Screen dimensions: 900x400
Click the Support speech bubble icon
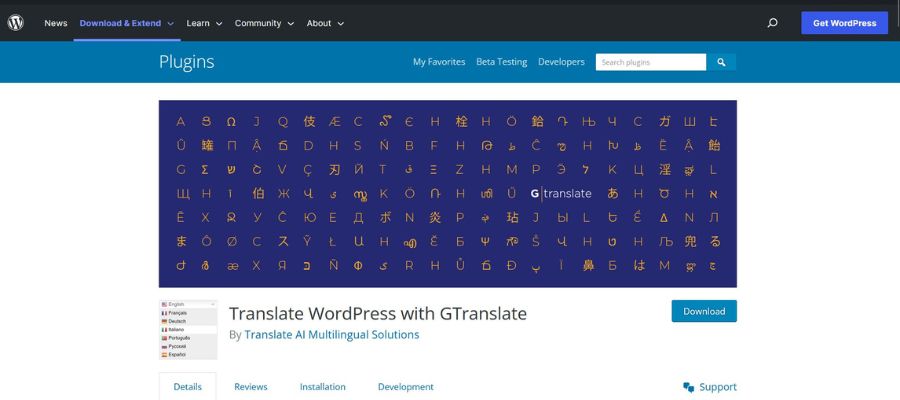[689, 387]
